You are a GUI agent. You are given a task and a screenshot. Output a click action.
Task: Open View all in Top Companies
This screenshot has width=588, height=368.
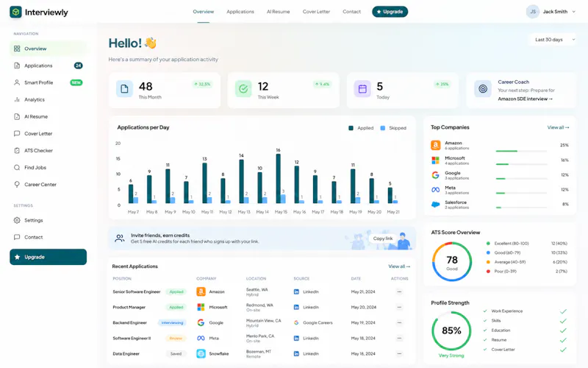[558, 127]
